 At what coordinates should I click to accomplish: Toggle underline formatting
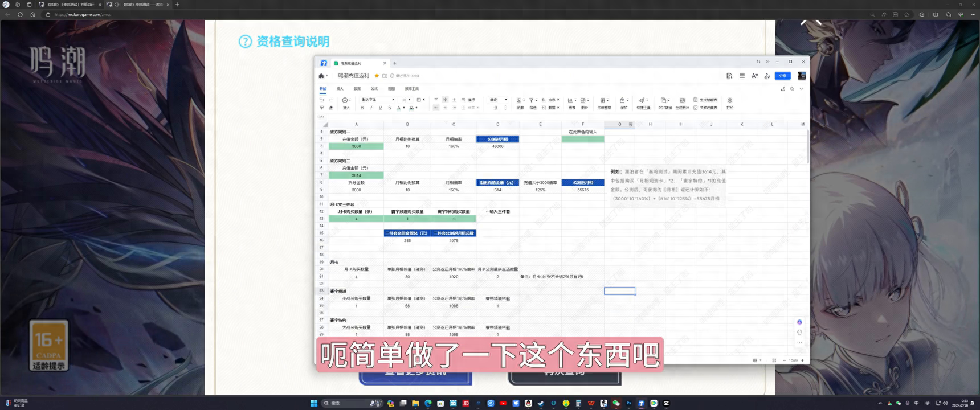pos(380,108)
